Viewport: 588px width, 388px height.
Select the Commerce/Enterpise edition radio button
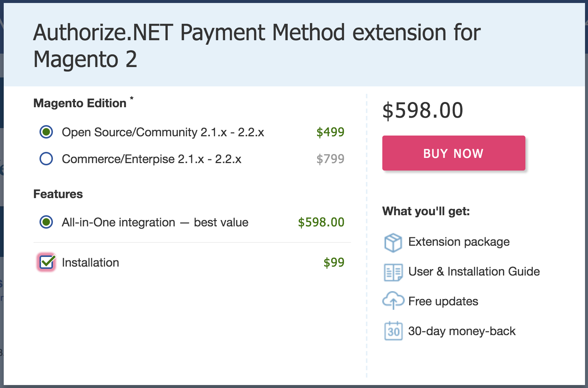(46, 159)
